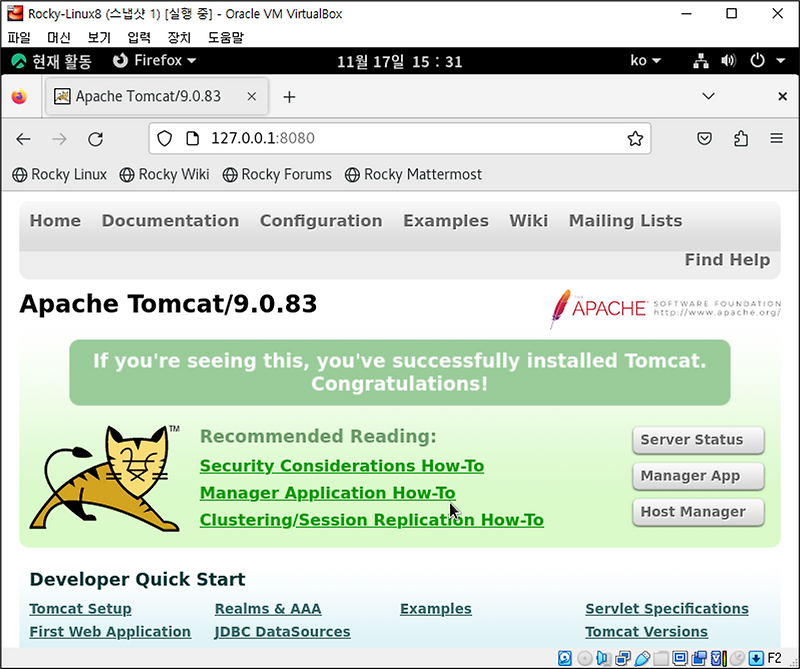This screenshot has width=800, height=669.
Task: Mute guest audio via VirtualBox speaker icon
Action: click(601, 658)
